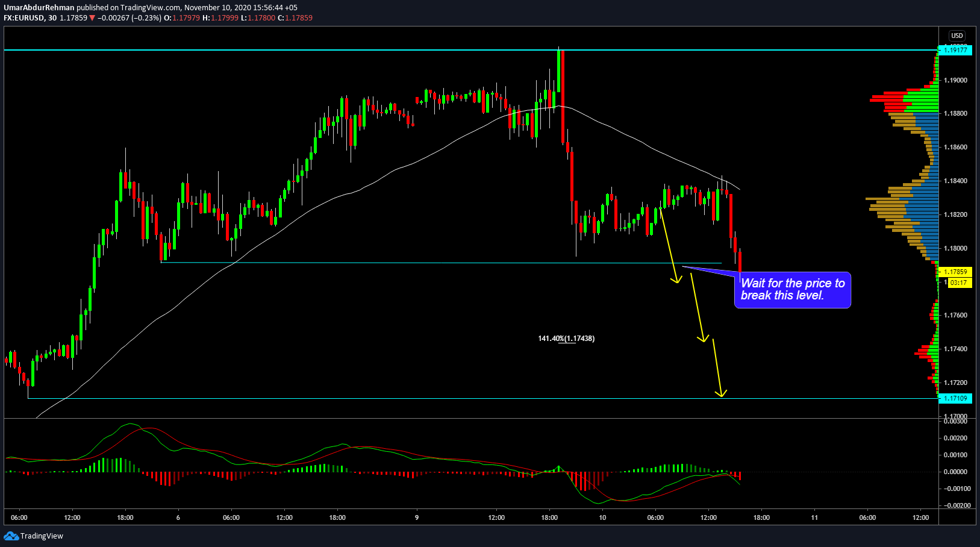This screenshot has width=980, height=547.
Task: Click the TradingView logo at bottom left
Action: coord(33,536)
